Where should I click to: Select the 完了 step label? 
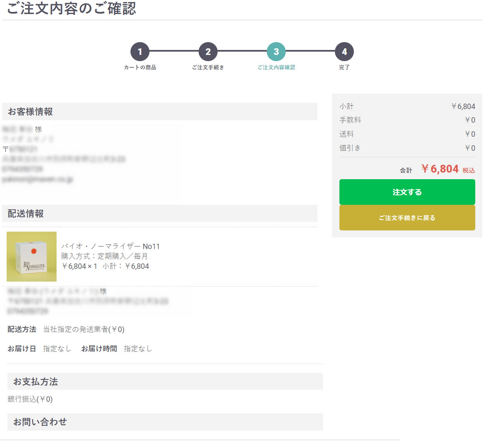pyautogui.click(x=344, y=67)
